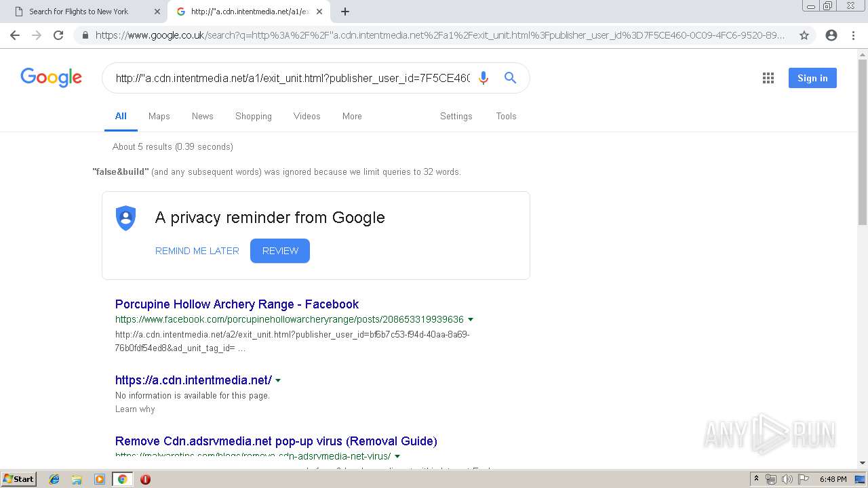Switch to Videos results

click(307, 116)
